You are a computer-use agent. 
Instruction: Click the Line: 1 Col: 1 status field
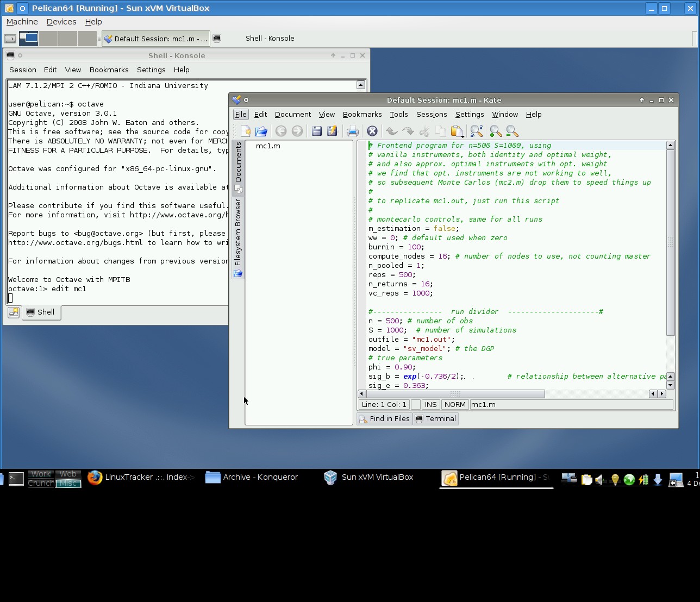click(384, 405)
